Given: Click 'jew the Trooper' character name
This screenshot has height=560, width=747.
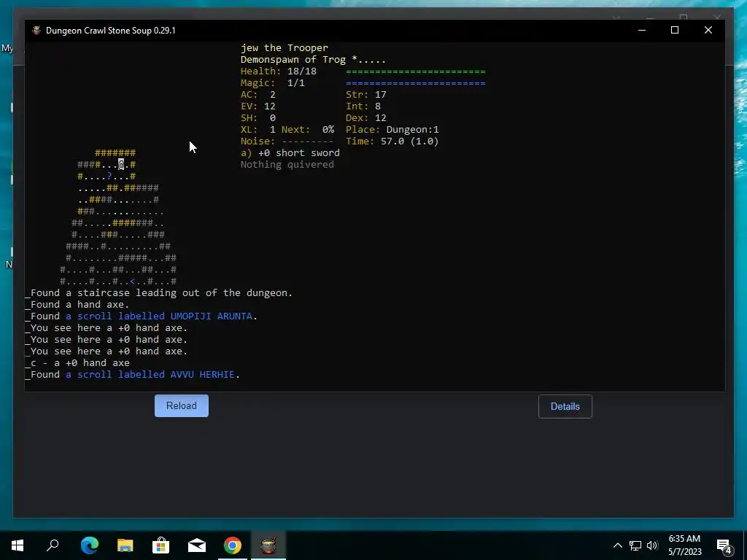Looking at the screenshot, I should tap(285, 47).
